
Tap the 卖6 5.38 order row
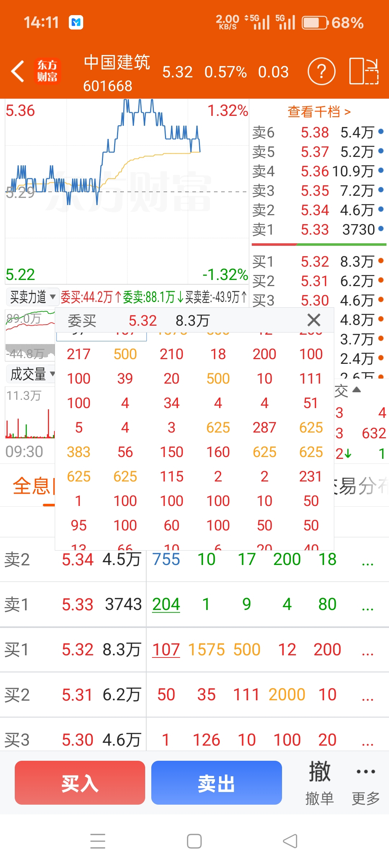pos(318,132)
